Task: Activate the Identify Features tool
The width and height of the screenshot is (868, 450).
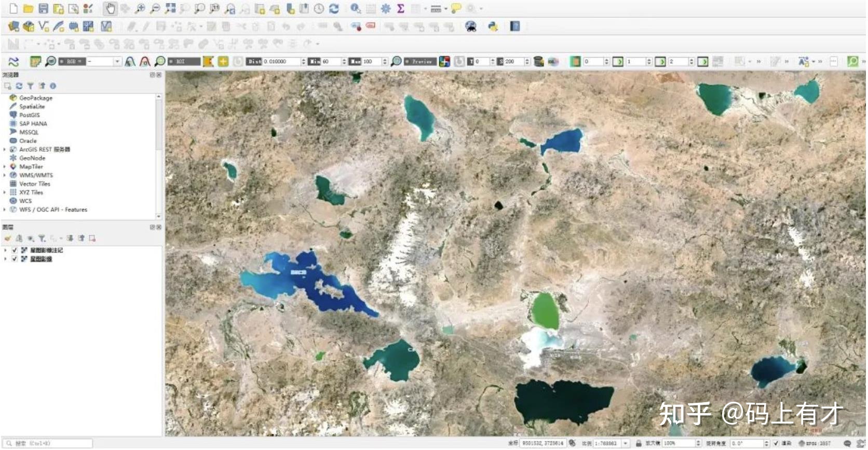Action: tap(356, 8)
